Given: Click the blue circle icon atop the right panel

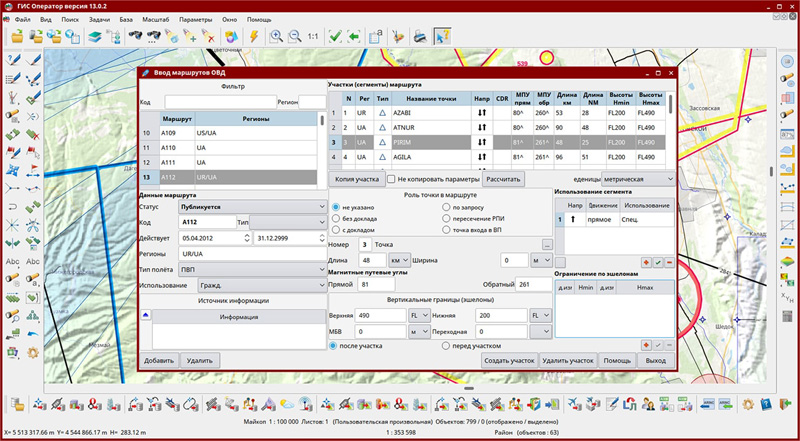Looking at the screenshot, I should (787, 62).
